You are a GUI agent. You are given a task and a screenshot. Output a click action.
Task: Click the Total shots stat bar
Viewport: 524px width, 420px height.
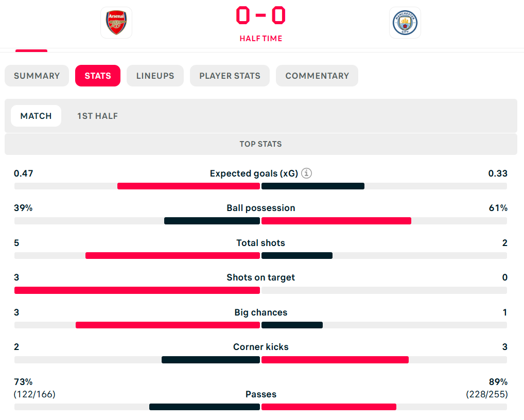click(x=260, y=255)
